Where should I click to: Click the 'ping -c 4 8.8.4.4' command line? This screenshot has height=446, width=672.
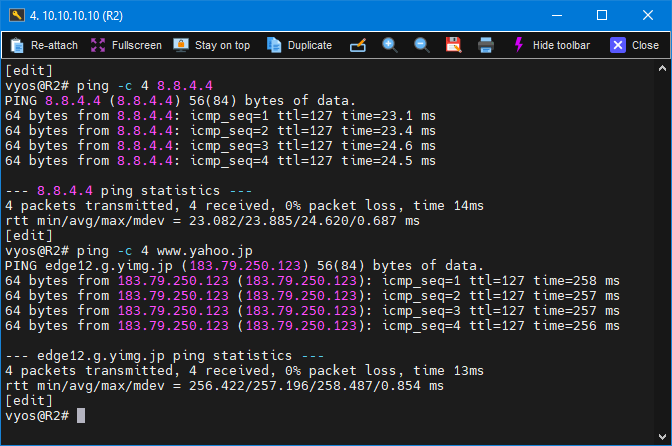pyautogui.click(x=109, y=86)
